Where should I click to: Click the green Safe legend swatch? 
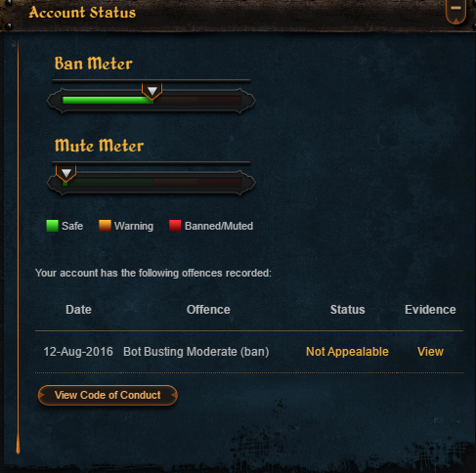coord(53,226)
